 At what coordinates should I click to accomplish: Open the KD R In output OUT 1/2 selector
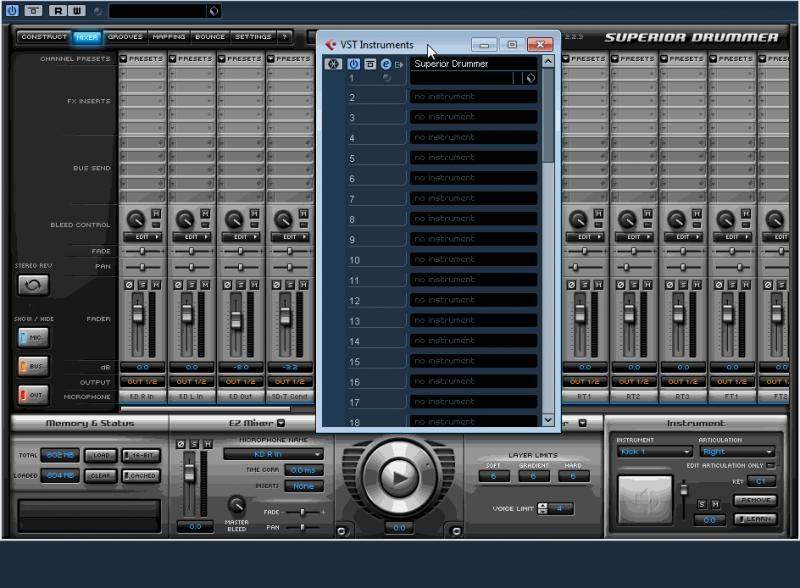click(142, 381)
